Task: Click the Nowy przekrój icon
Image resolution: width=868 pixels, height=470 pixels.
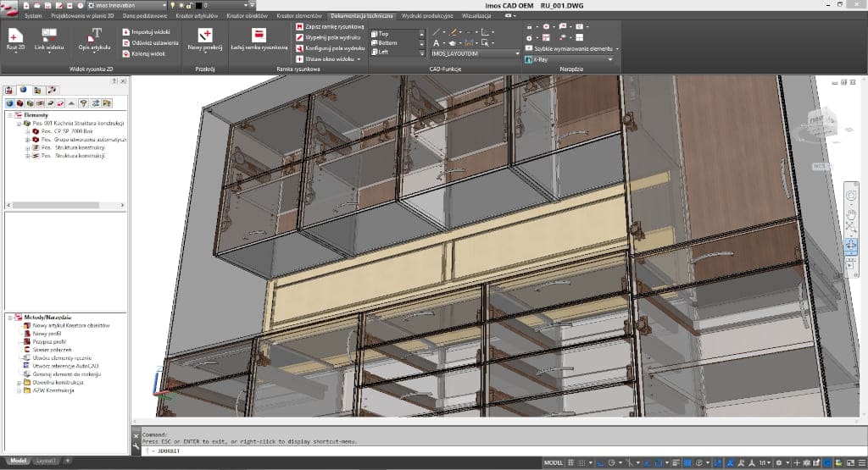Action: pyautogui.click(x=204, y=35)
